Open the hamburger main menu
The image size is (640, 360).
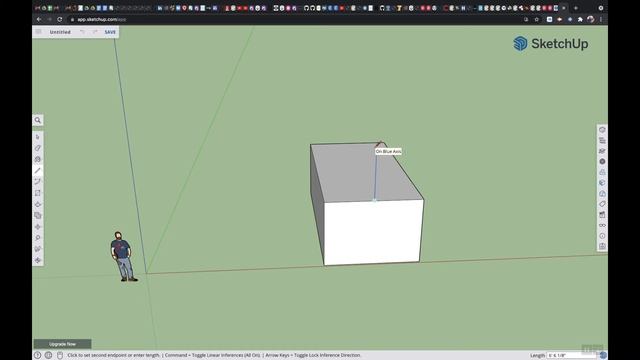coord(38,32)
